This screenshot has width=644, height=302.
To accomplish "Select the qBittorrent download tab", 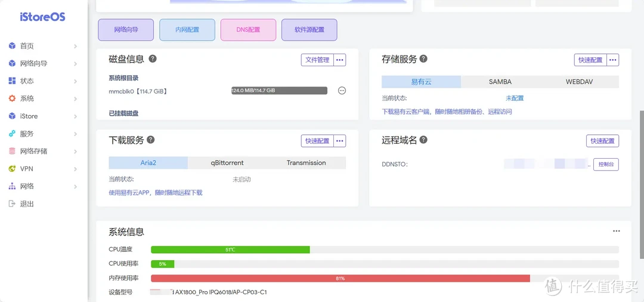I will tap(227, 163).
